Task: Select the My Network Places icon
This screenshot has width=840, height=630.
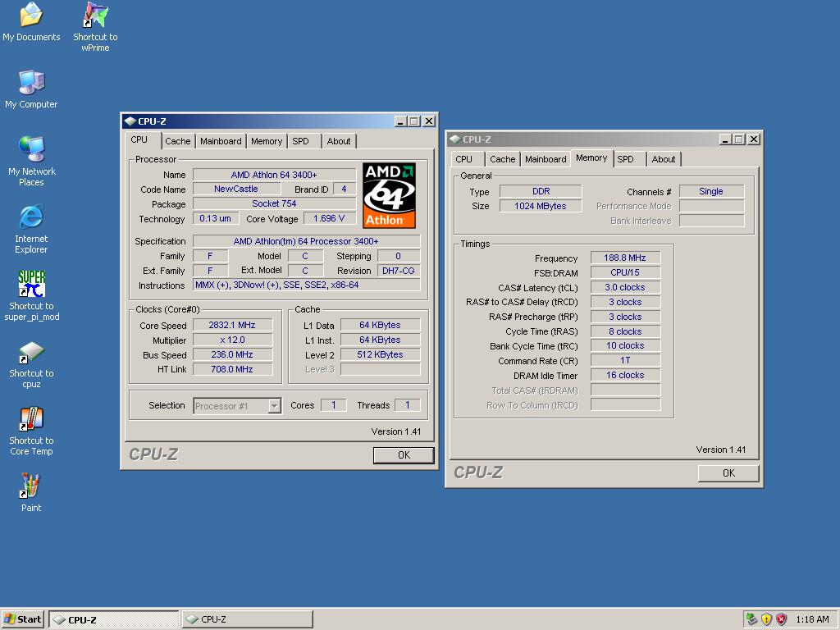Action: click(x=31, y=162)
